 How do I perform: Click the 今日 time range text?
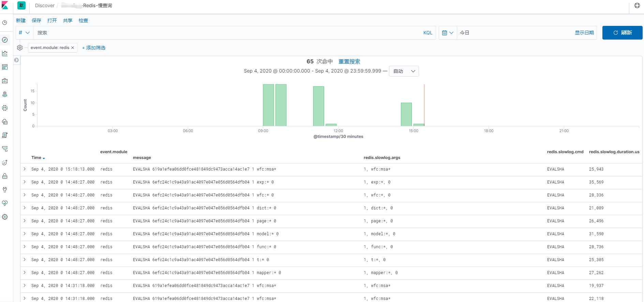pos(465,33)
